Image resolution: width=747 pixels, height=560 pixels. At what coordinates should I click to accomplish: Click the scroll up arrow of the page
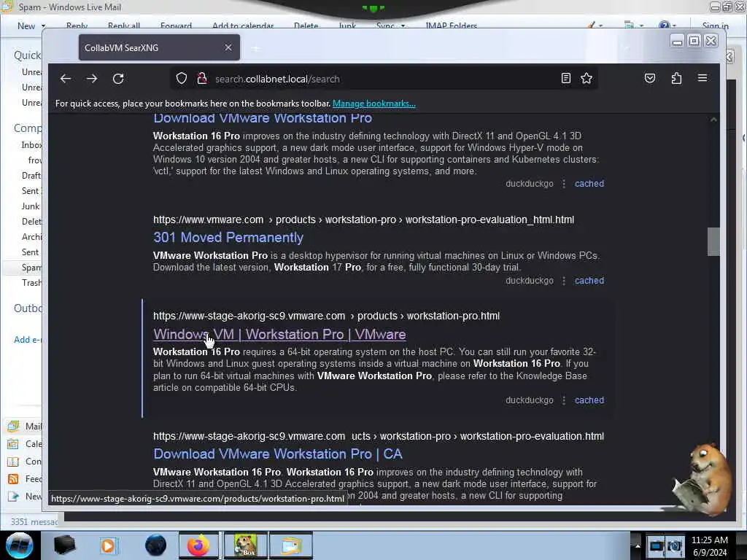coord(713,120)
